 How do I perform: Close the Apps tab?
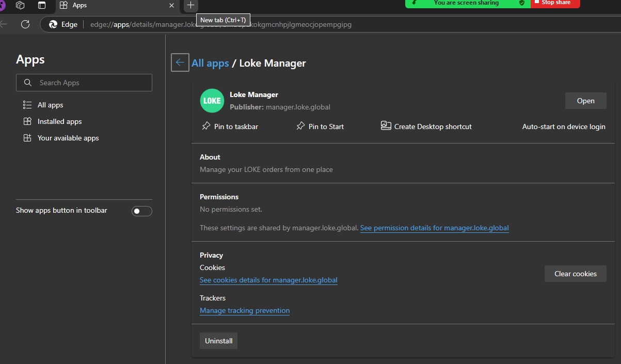(x=172, y=5)
